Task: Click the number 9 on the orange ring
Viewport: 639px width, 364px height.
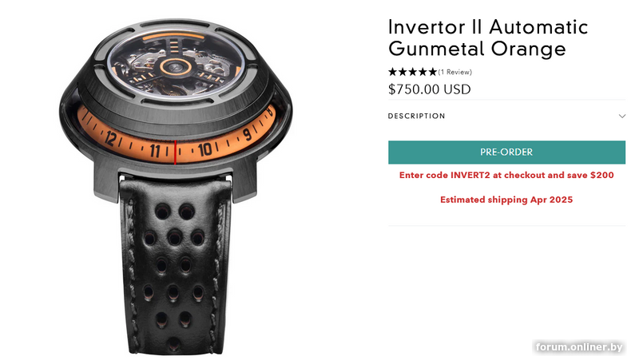Action: tap(247, 134)
